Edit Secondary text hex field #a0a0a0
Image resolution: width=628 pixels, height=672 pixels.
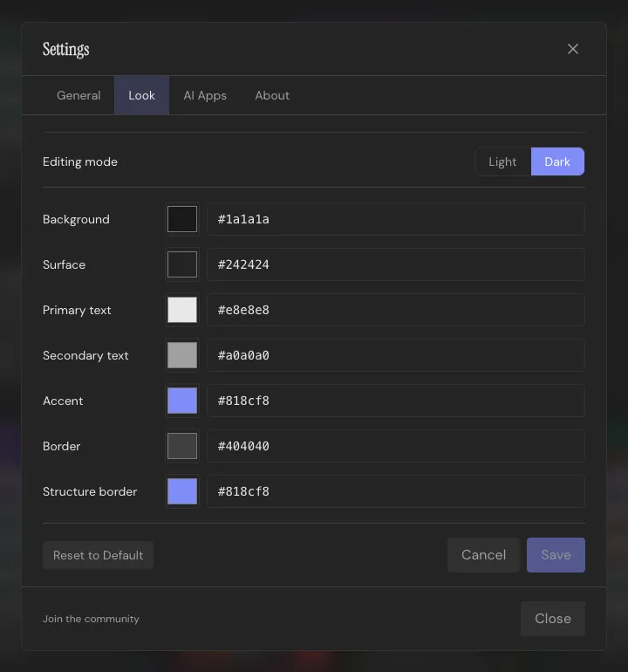tap(396, 355)
